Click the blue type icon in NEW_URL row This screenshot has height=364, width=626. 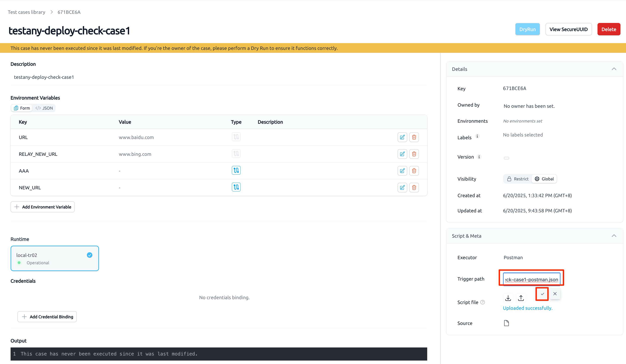click(236, 187)
